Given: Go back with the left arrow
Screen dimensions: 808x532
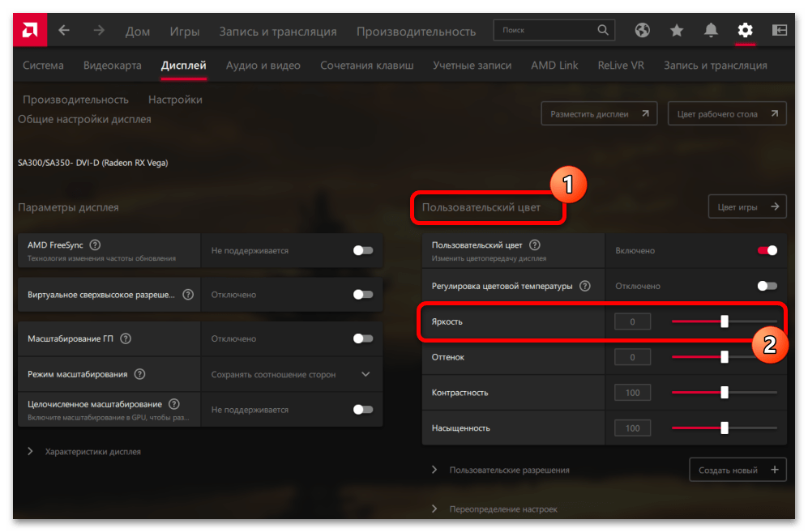Looking at the screenshot, I should pyautogui.click(x=64, y=31).
